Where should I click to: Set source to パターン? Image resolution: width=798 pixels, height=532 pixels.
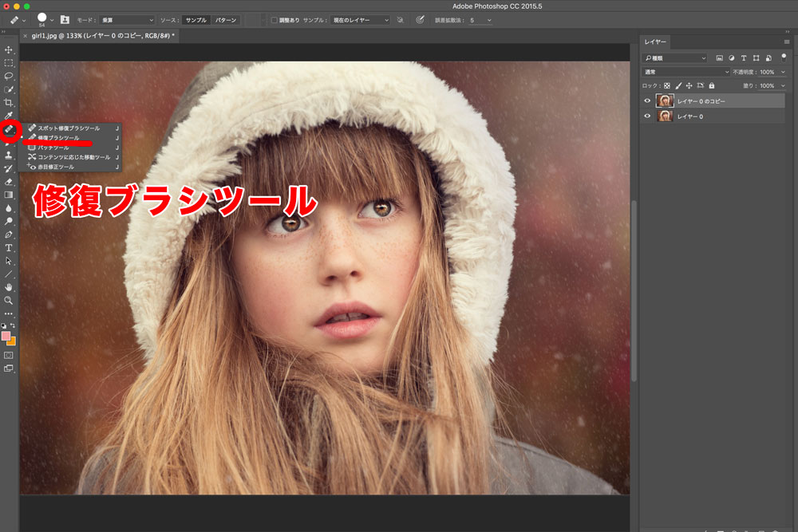[x=226, y=21]
